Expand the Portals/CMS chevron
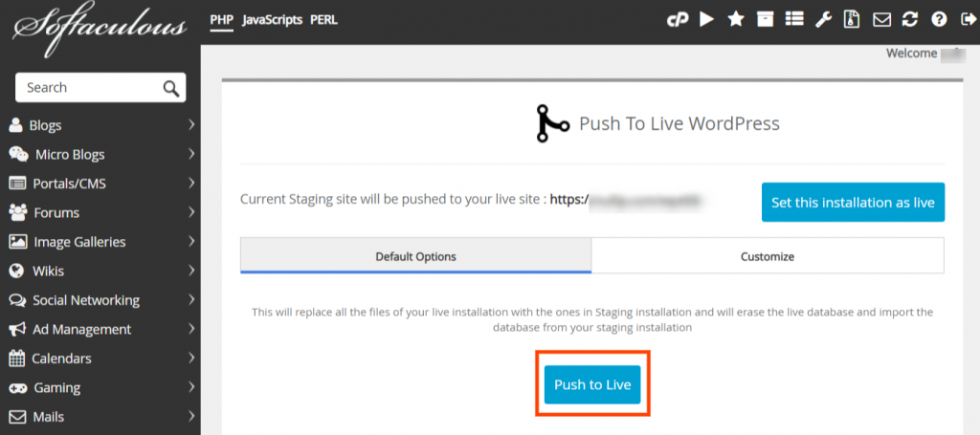The width and height of the screenshot is (980, 435). pyautogui.click(x=191, y=184)
